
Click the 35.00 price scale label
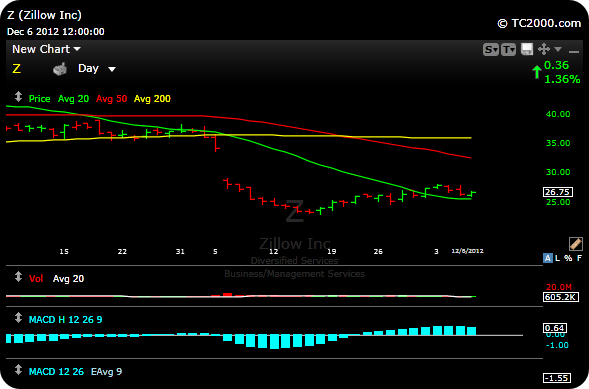pos(558,143)
